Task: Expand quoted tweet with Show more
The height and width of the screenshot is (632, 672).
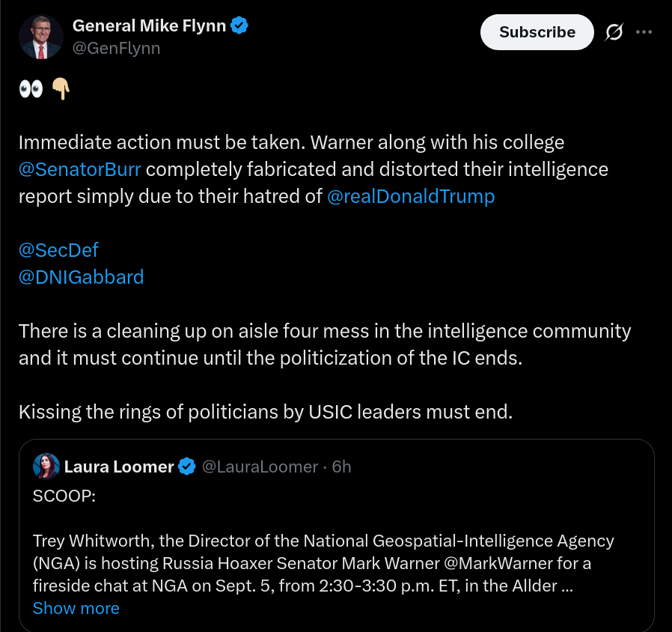Action: click(76, 609)
